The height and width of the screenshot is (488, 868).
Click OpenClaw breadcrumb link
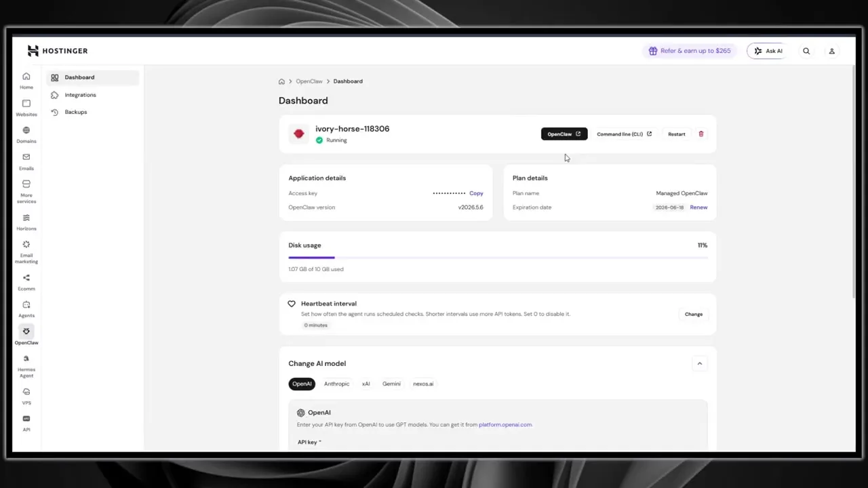tap(309, 81)
